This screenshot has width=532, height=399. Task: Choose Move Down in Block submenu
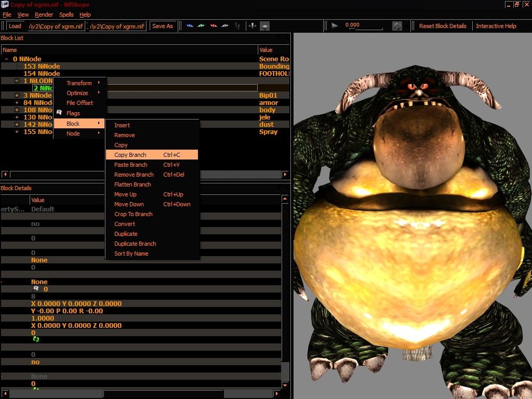tap(152, 204)
